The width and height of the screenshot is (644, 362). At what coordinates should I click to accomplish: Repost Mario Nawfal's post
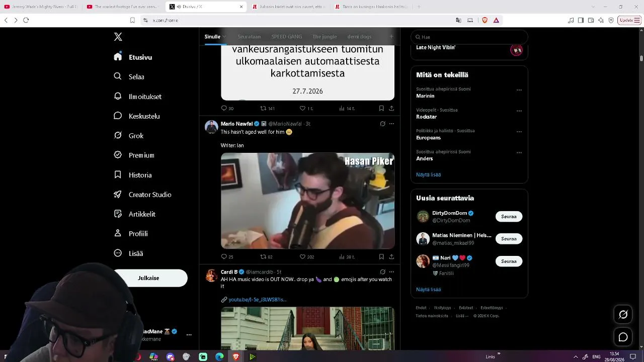[266, 257]
